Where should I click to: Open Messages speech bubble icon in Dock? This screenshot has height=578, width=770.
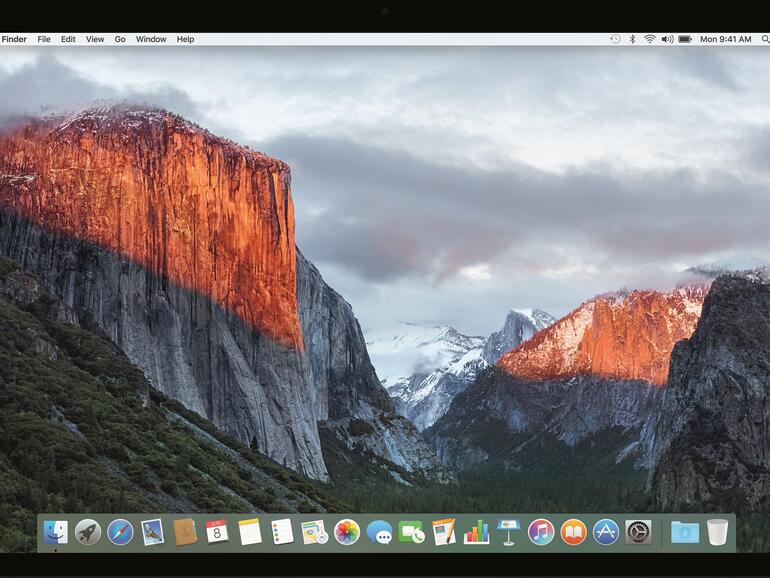coord(380,532)
